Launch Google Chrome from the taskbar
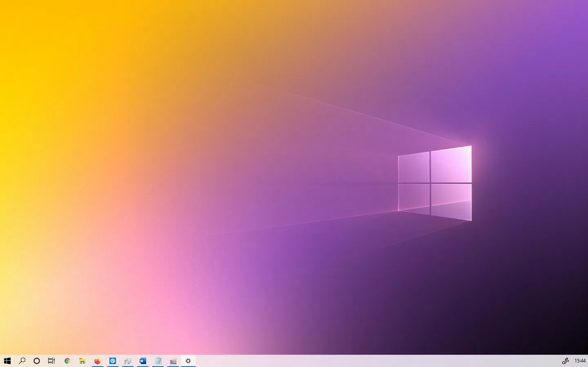Image resolution: width=588 pixels, height=367 pixels. point(67,361)
